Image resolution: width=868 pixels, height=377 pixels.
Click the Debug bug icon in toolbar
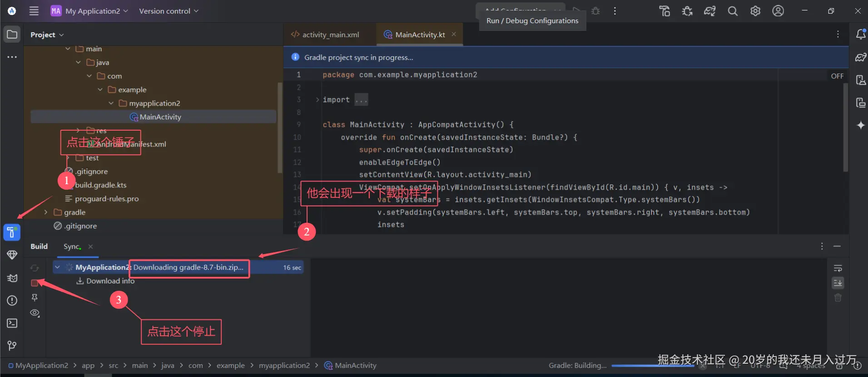tap(595, 11)
